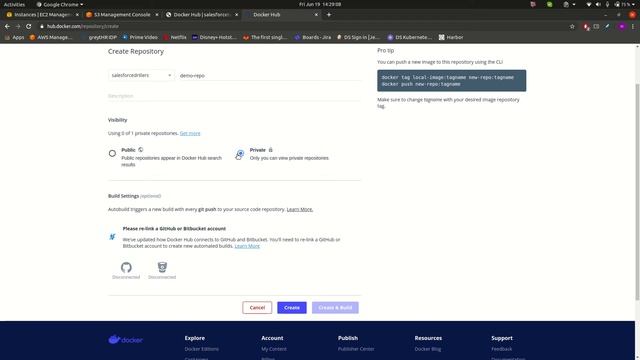640x360 pixels.
Task: Go back to previous page
Action: pos(7,26)
